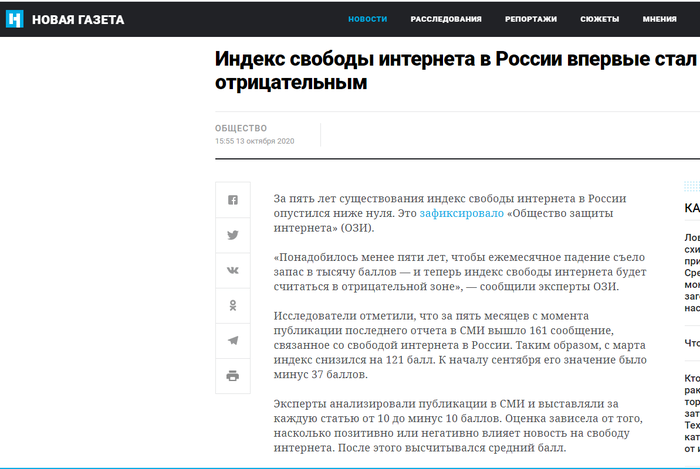The width and height of the screenshot is (700, 469).
Task: Click the article headline text
Action: [x=456, y=71]
